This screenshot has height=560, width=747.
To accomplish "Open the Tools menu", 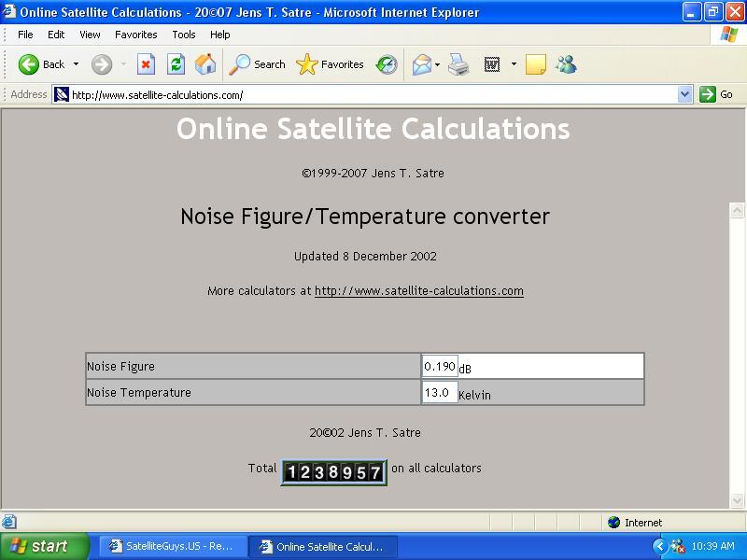I will tap(184, 35).
